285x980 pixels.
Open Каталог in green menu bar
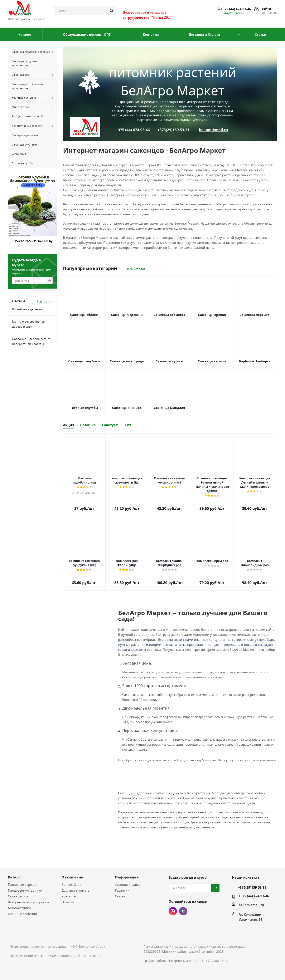25,35
